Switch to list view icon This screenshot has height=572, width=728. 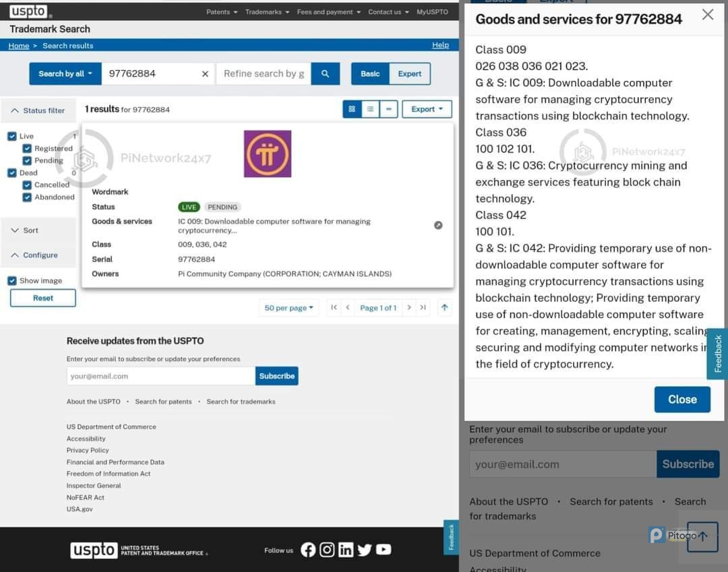coord(370,109)
